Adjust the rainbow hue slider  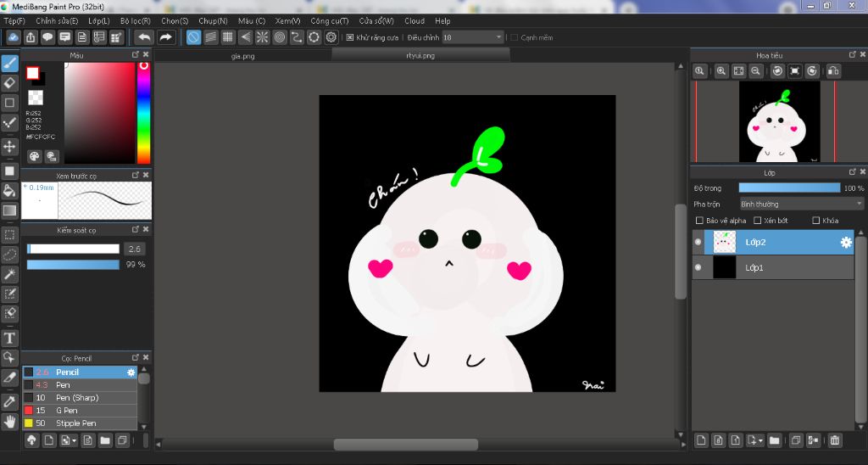coord(143,113)
